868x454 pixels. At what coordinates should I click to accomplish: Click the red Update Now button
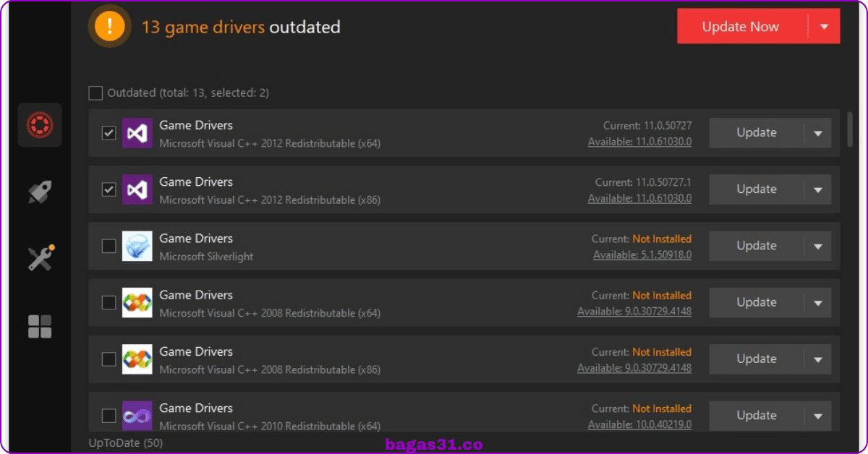[742, 27]
